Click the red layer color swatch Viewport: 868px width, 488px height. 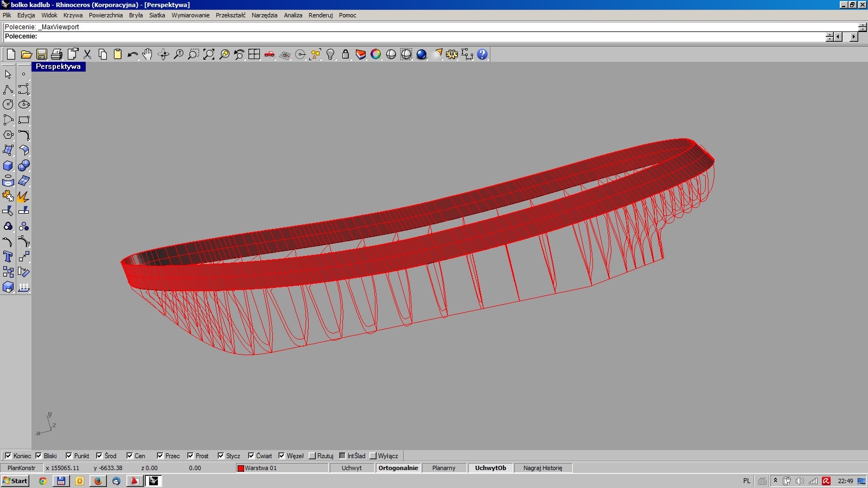tap(240, 468)
